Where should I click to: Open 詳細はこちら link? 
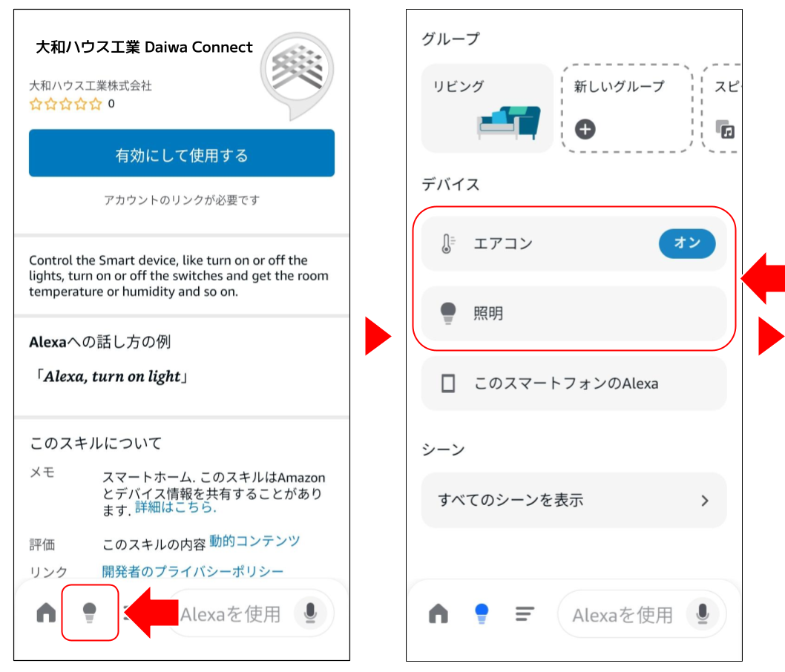(x=176, y=507)
